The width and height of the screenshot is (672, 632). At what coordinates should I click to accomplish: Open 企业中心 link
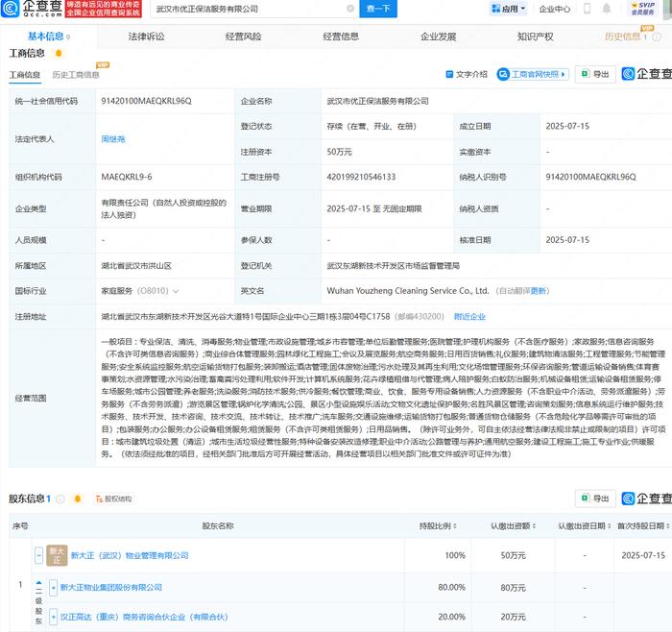pyautogui.click(x=555, y=9)
